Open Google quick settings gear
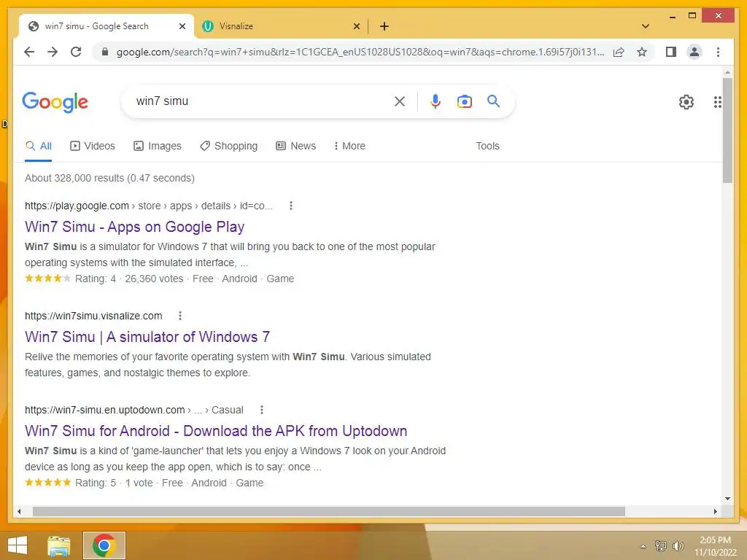Viewport: 747px width, 560px height. point(686,102)
